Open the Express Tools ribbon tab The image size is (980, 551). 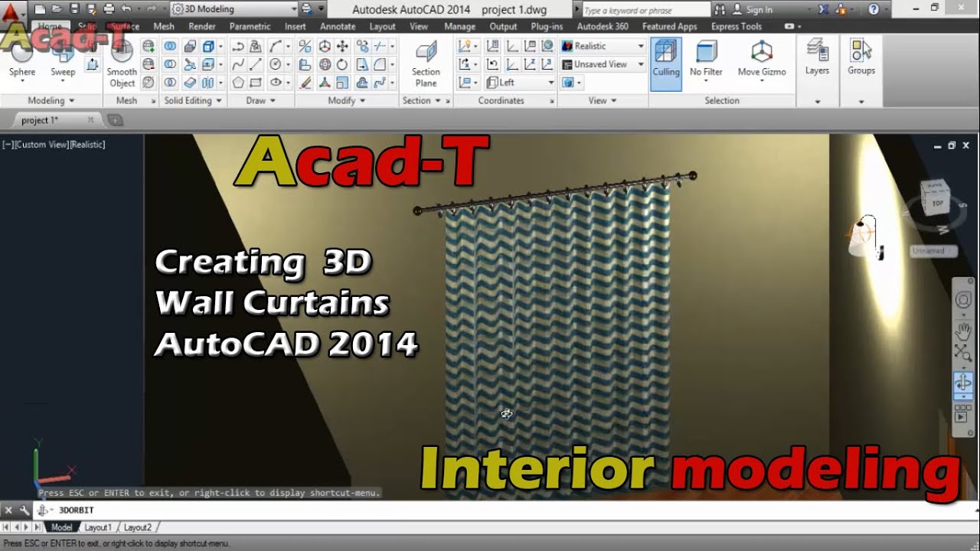pyautogui.click(x=736, y=26)
